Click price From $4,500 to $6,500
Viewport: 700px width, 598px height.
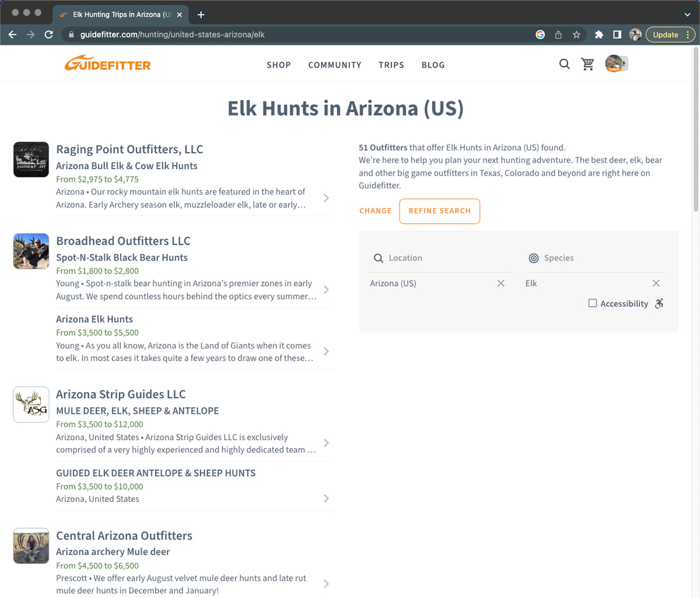(97, 565)
